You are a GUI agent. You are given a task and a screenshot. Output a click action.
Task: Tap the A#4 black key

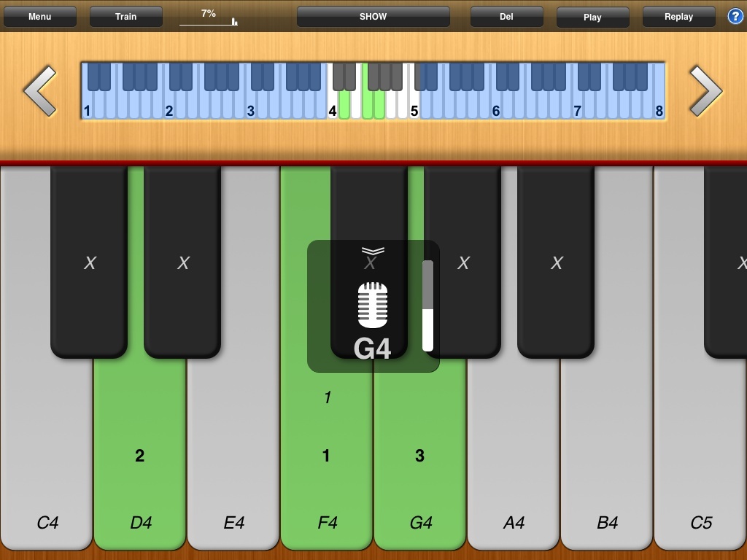click(556, 262)
